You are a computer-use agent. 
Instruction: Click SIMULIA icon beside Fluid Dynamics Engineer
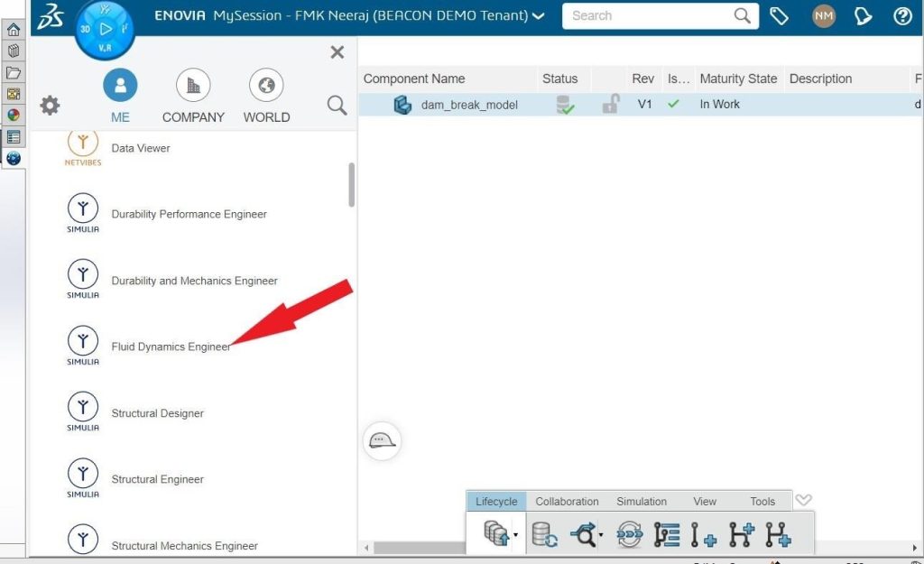(82, 346)
